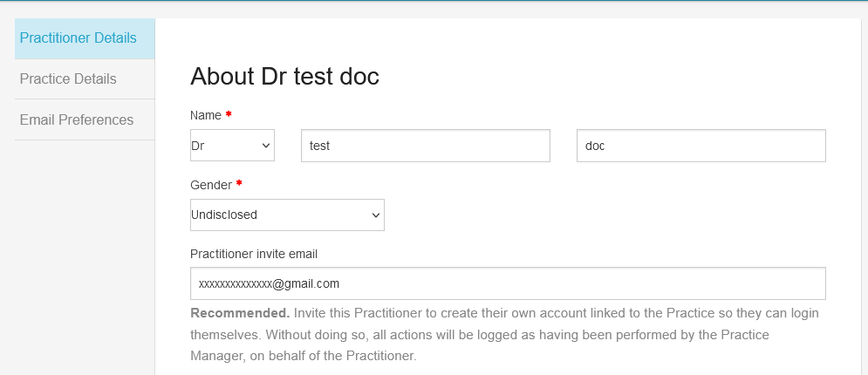
Task: Click the red required asterisk beside Name
Action: point(229,114)
